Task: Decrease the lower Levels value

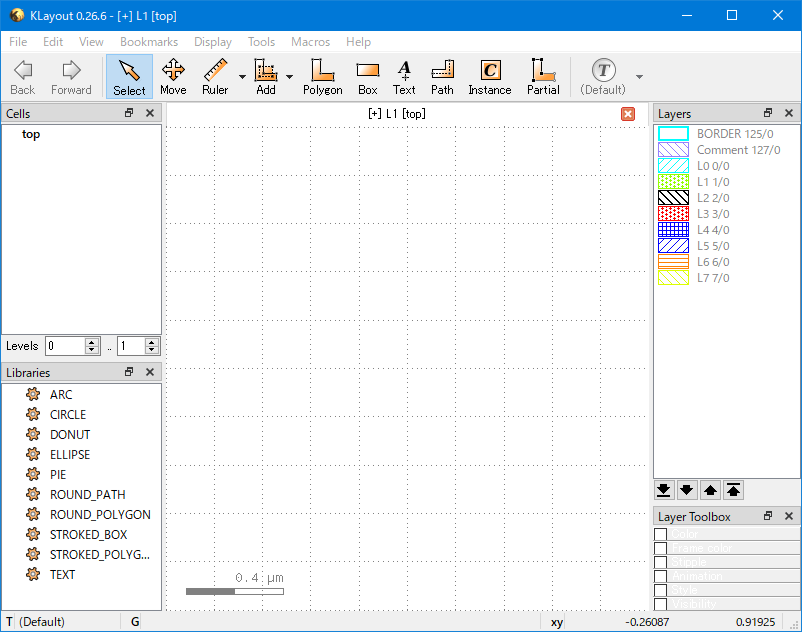Action: (92, 350)
